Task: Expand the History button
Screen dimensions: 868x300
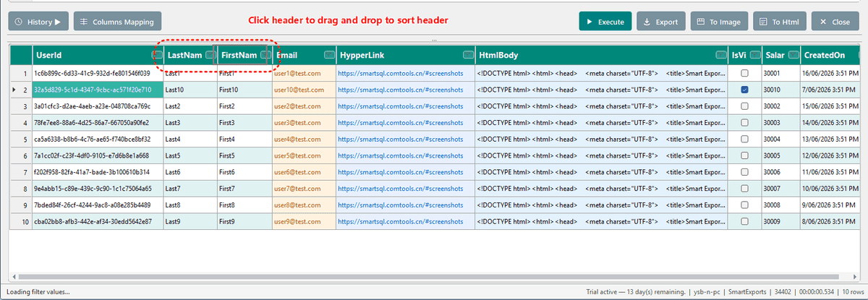Action: pyautogui.click(x=38, y=22)
